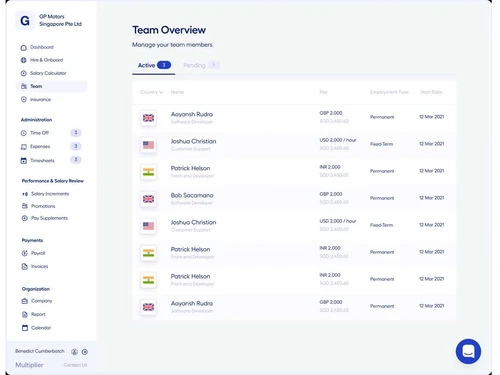
Task: Click the Time Off badge showing 3
Action: pyautogui.click(x=76, y=133)
